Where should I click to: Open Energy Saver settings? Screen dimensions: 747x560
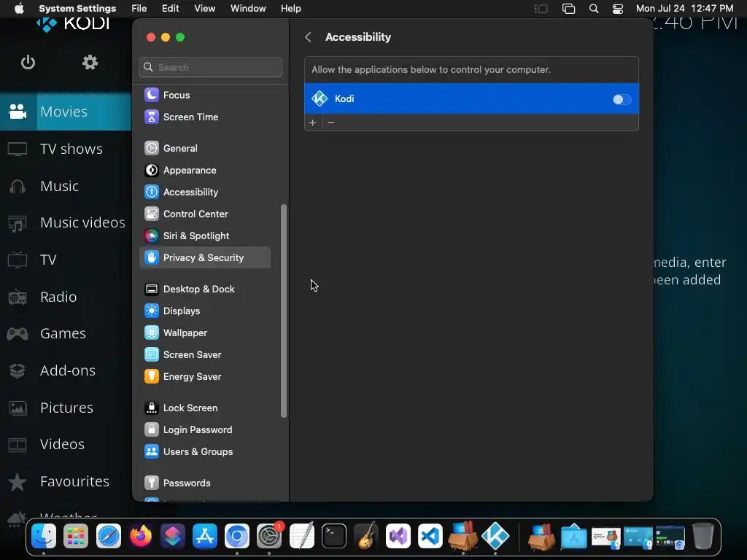tap(205, 377)
